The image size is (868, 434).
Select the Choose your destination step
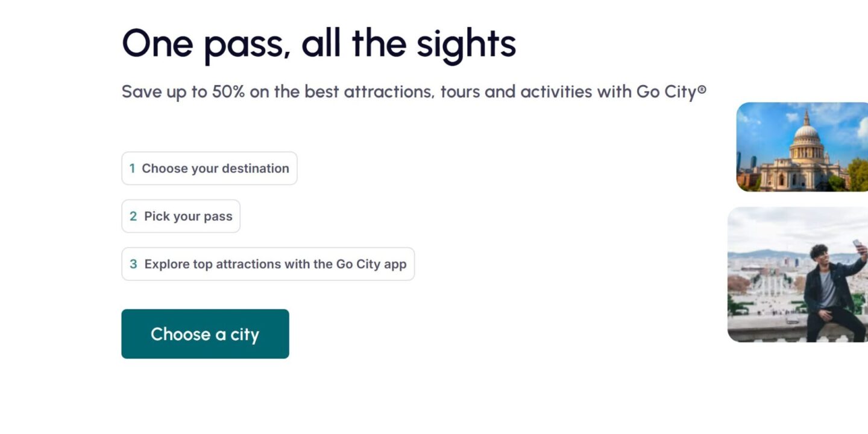[209, 168]
